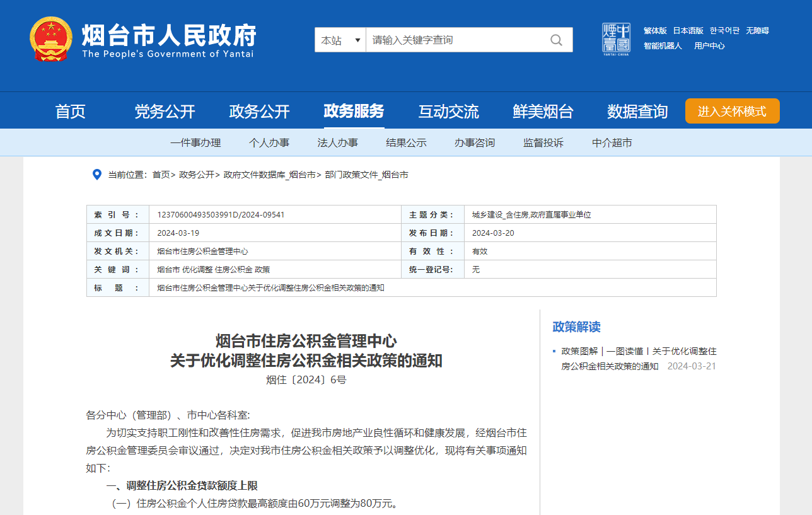Select the 个人办事 submenu item
This screenshot has width=812, height=515.
(269, 143)
